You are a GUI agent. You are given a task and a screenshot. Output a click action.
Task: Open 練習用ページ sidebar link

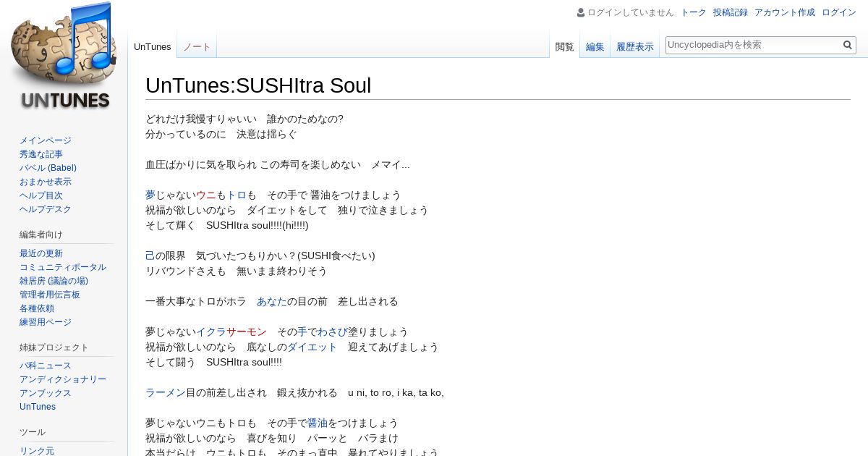pos(46,322)
